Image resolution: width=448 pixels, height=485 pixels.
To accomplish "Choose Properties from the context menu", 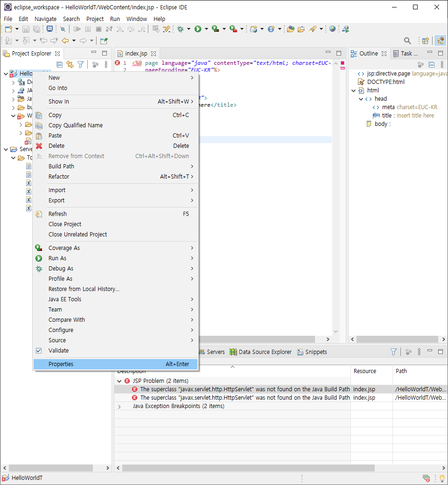I will [115, 364].
